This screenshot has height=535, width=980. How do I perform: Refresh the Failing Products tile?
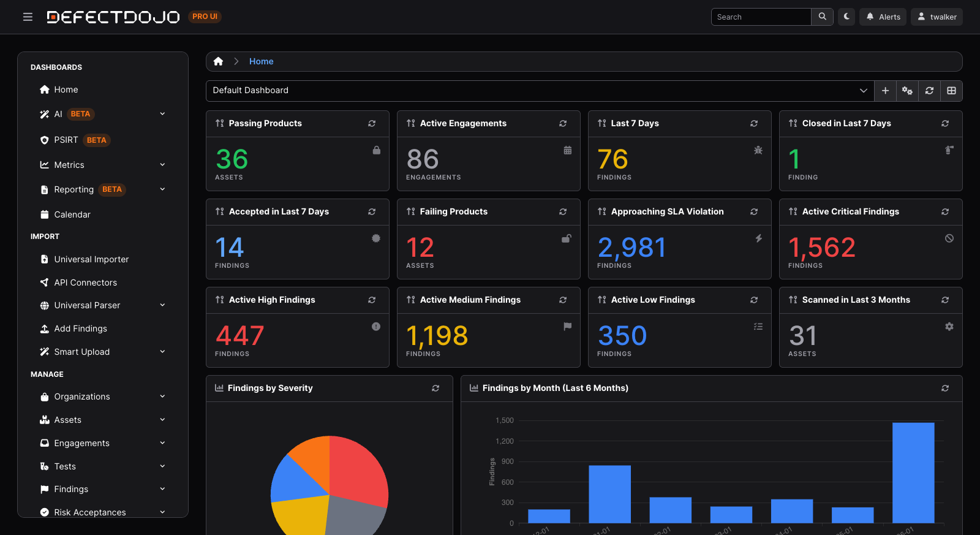click(563, 212)
